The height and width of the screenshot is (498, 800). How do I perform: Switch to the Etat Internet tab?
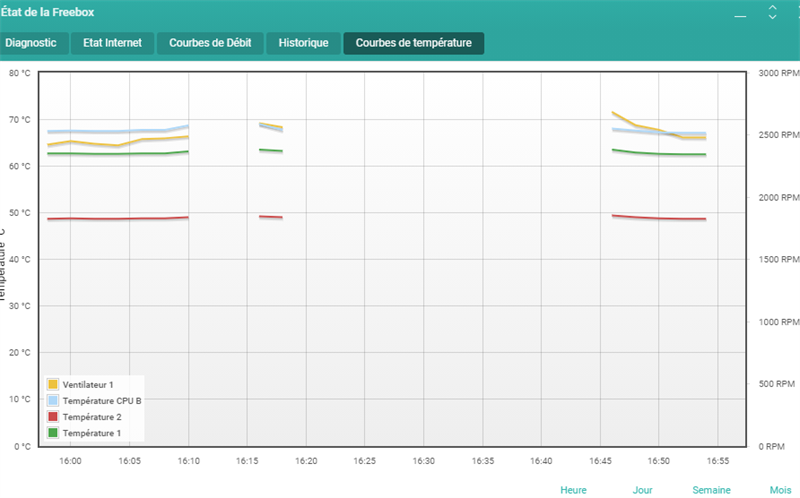(112, 43)
